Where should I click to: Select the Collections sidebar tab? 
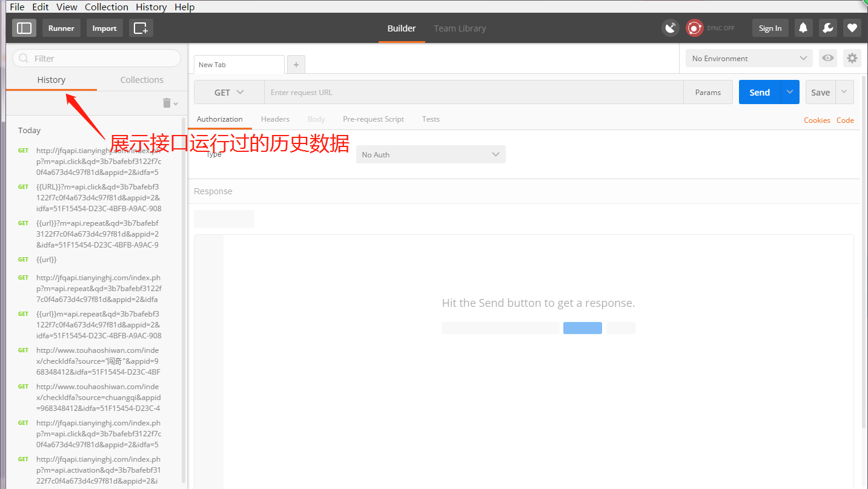(142, 80)
